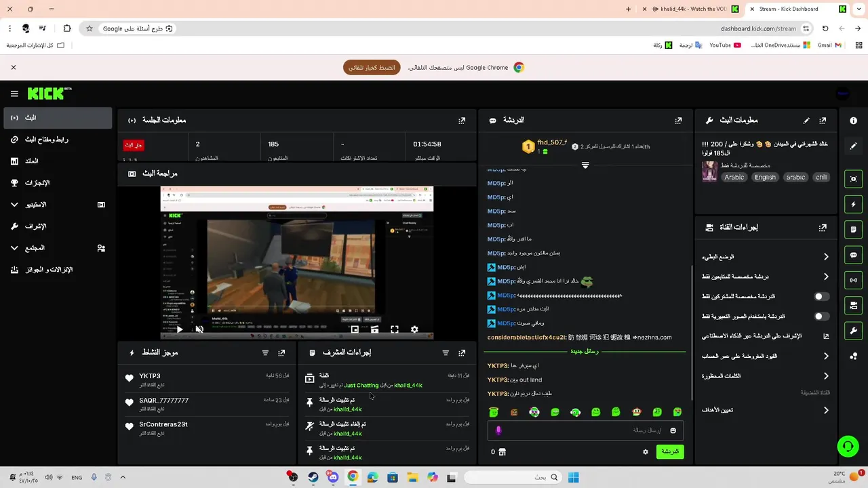Filter the activity feed list
Image resolution: width=868 pixels, height=488 pixels.
click(x=265, y=352)
